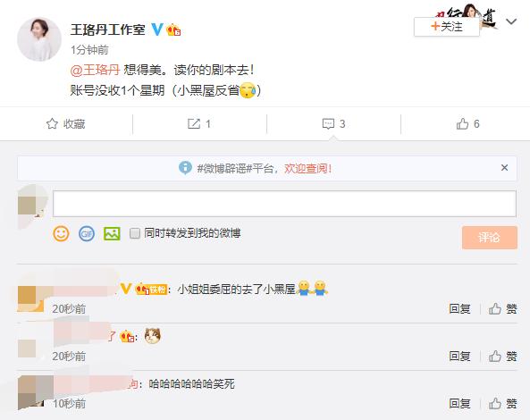Open the emoji smiley picker
Screen dimensions: 530x420
pos(61,233)
